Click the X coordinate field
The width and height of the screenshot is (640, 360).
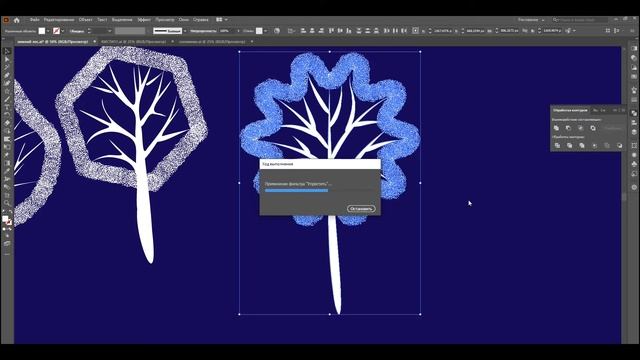(442, 31)
